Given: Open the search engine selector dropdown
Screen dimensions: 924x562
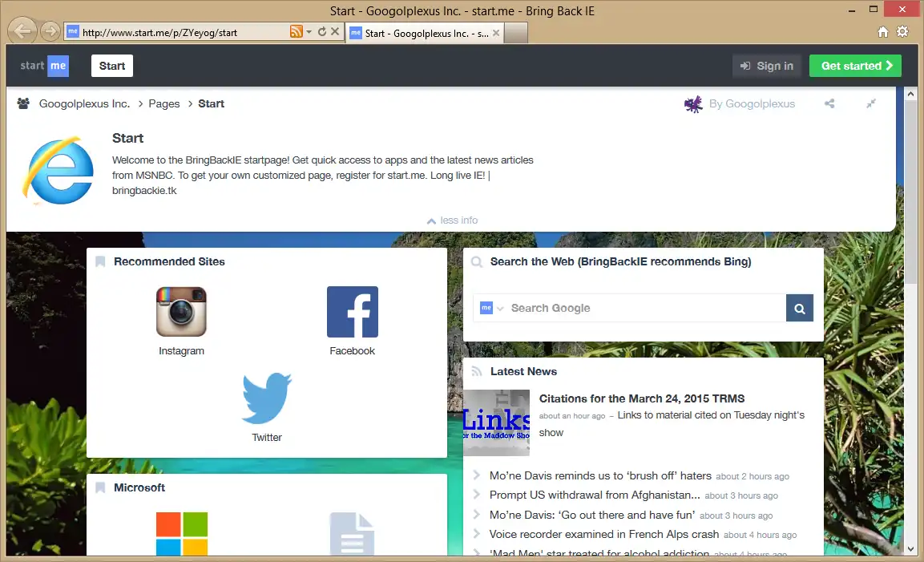Looking at the screenshot, I should point(492,308).
